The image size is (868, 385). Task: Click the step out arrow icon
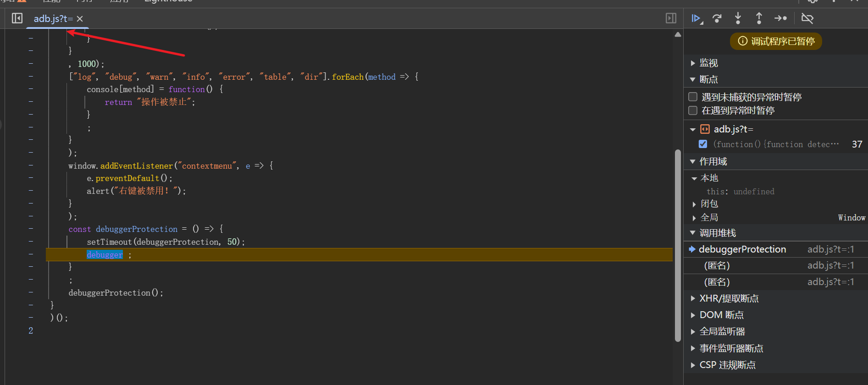click(x=759, y=18)
